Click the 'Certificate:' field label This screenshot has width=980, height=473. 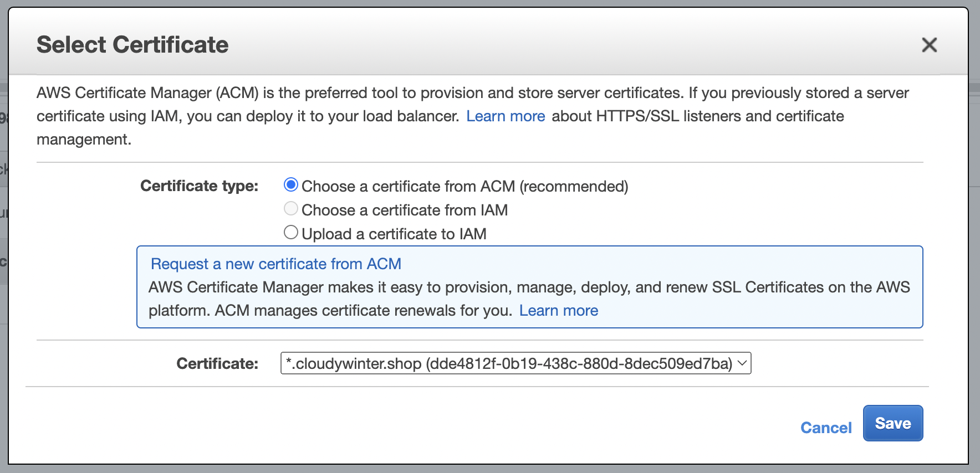[x=217, y=364]
